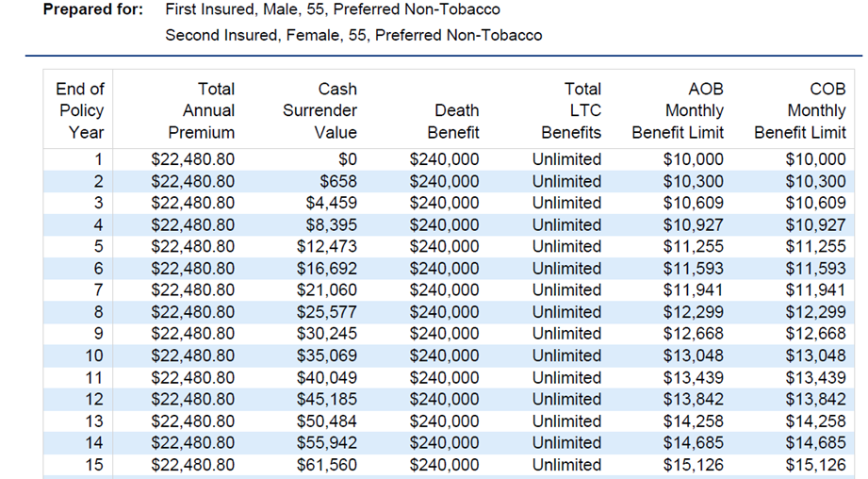Click the Prepared for label

click(x=93, y=9)
